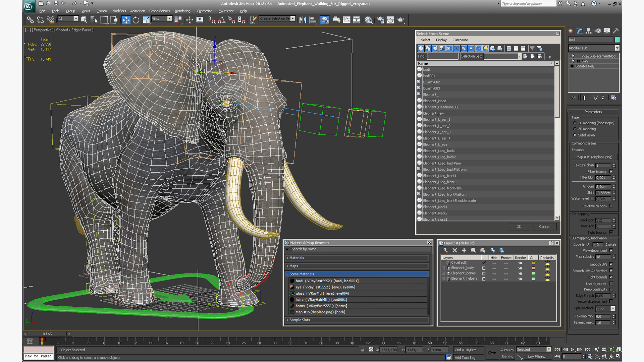Open the Select by Name tool
The height and width of the screenshot is (362, 644).
(94, 20)
